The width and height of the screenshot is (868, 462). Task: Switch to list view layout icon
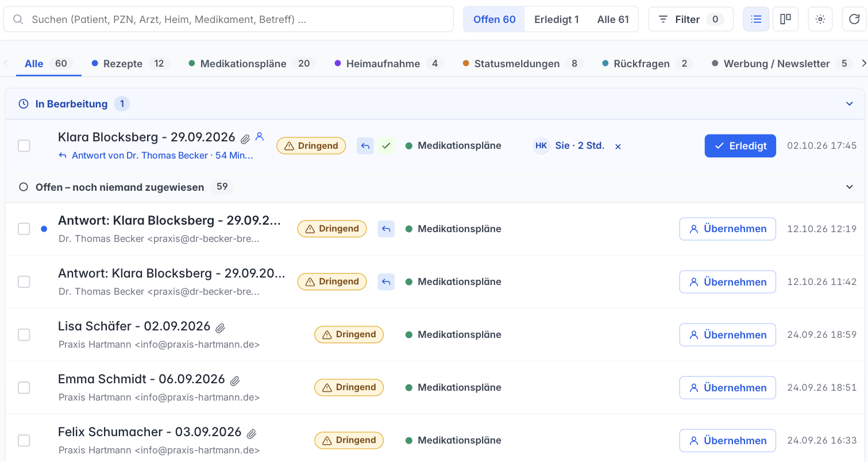[756, 20]
